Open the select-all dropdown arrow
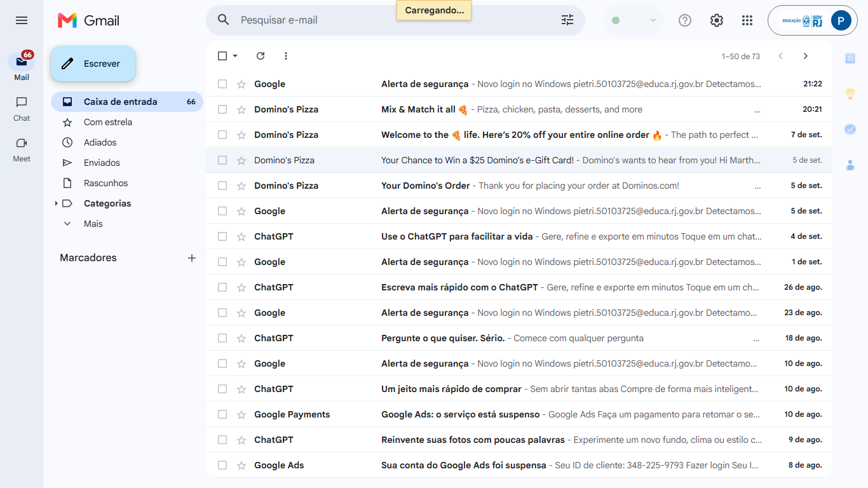The height and width of the screenshot is (488, 868). (x=235, y=56)
